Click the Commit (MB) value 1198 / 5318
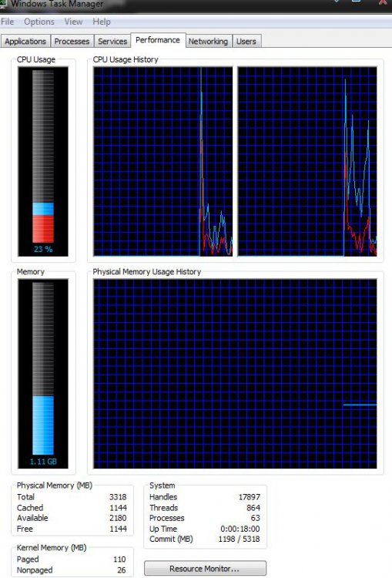The height and width of the screenshot is (578, 392). (x=239, y=539)
